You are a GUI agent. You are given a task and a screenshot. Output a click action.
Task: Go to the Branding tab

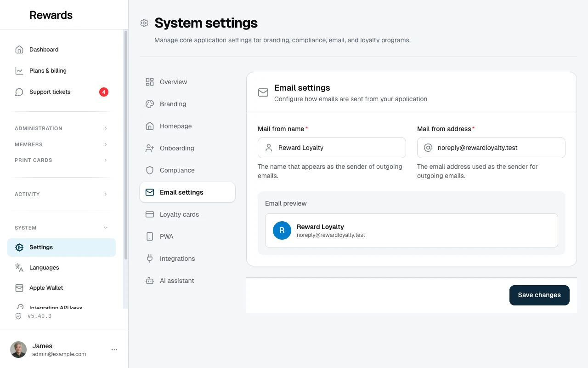[187, 104]
